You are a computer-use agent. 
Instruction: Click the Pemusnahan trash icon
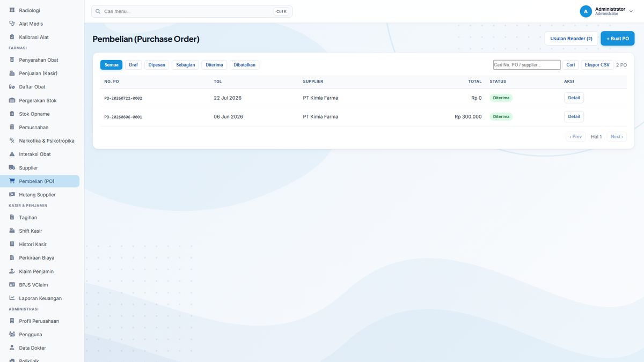tap(12, 127)
